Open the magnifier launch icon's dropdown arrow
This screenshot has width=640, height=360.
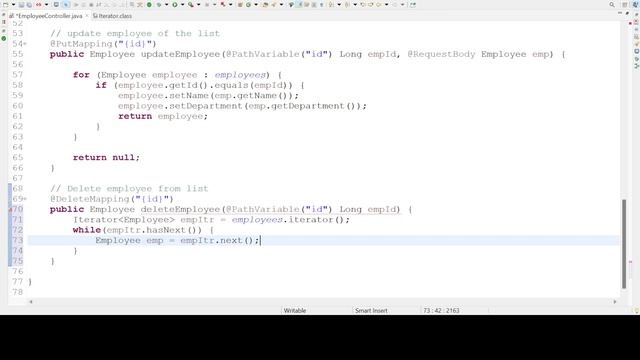(x=199, y=4)
